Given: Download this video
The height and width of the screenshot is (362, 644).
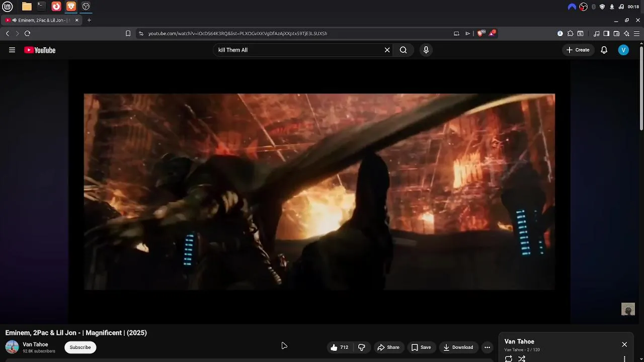Looking at the screenshot, I should 458,347.
